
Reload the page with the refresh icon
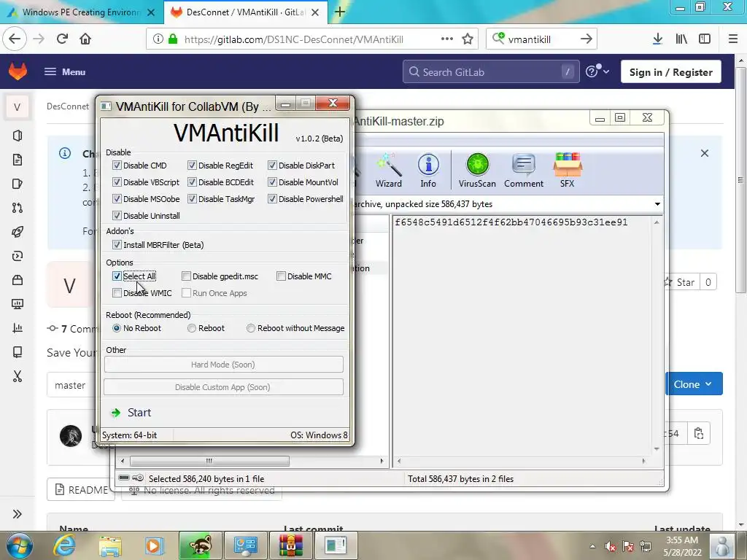click(x=62, y=39)
